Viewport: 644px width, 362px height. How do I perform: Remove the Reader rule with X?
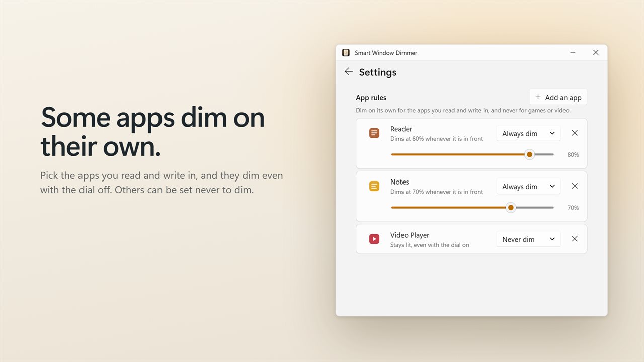click(x=575, y=133)
